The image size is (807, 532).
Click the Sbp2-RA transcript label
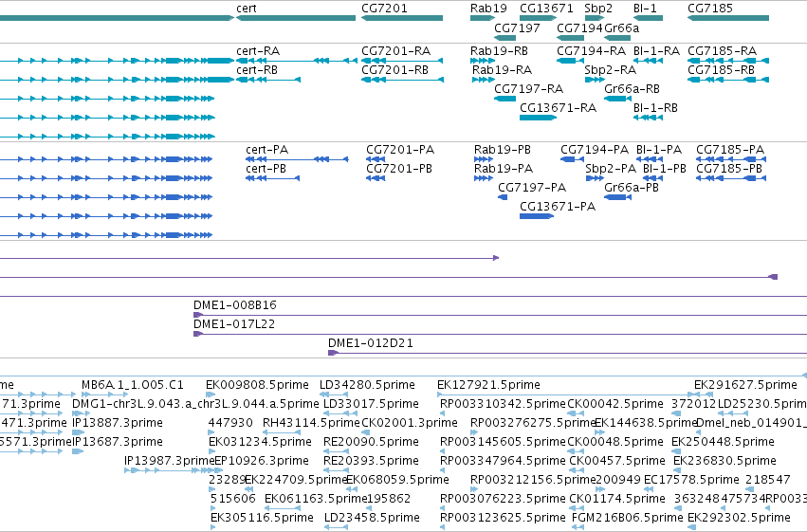pos(611,70)
